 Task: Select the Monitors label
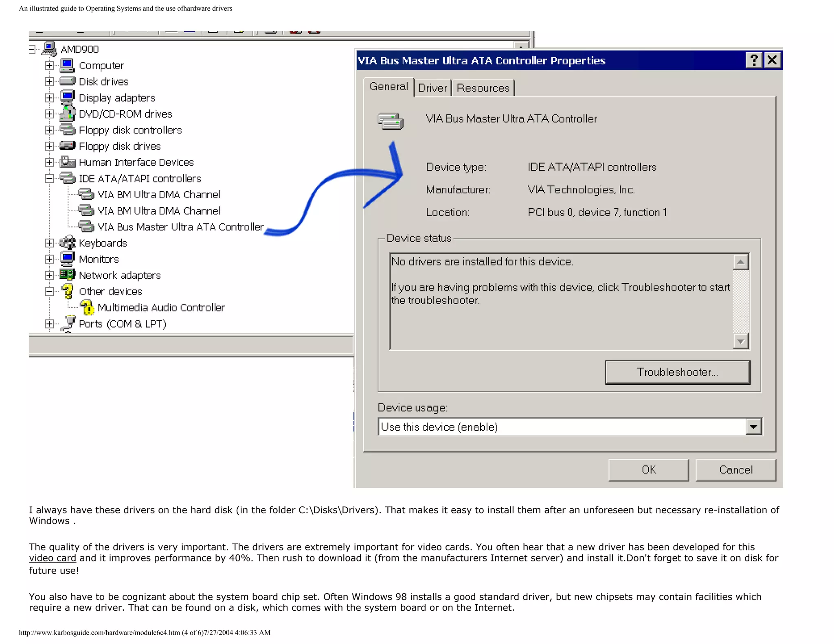point(99,259)
